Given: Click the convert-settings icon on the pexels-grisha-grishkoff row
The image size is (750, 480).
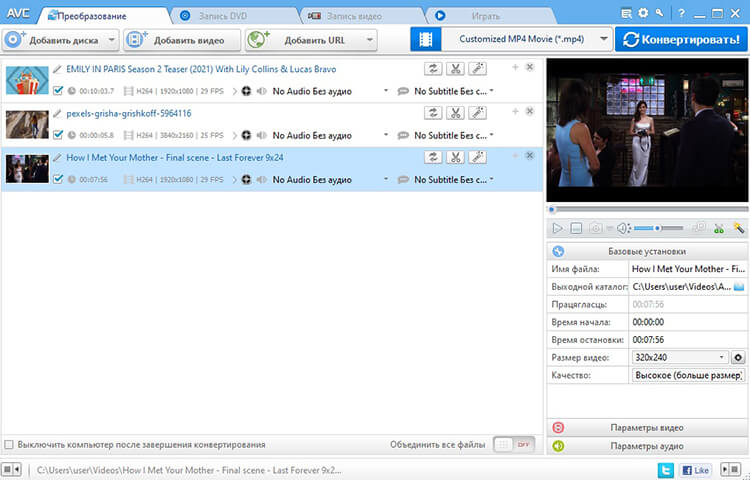Looking at the screenshot, I should (433, 113).
